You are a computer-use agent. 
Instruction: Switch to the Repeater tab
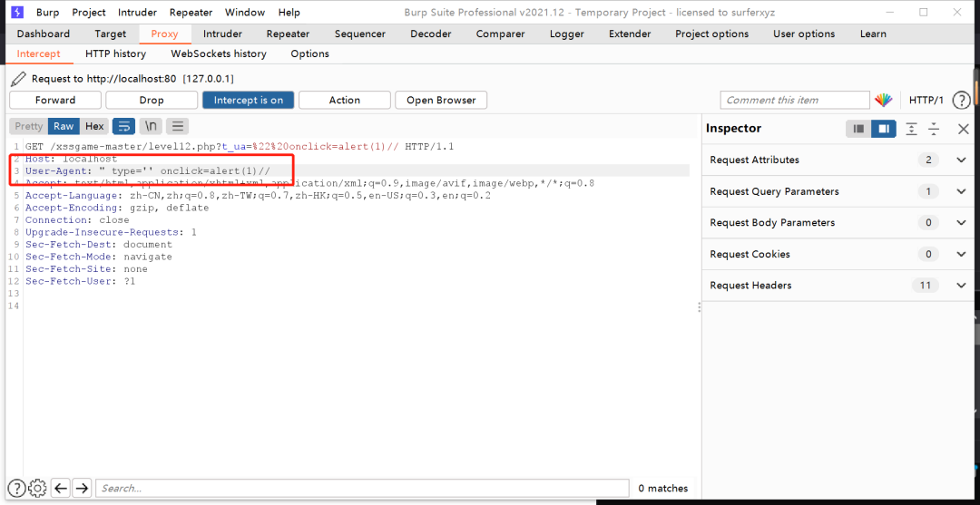[289, 34]
